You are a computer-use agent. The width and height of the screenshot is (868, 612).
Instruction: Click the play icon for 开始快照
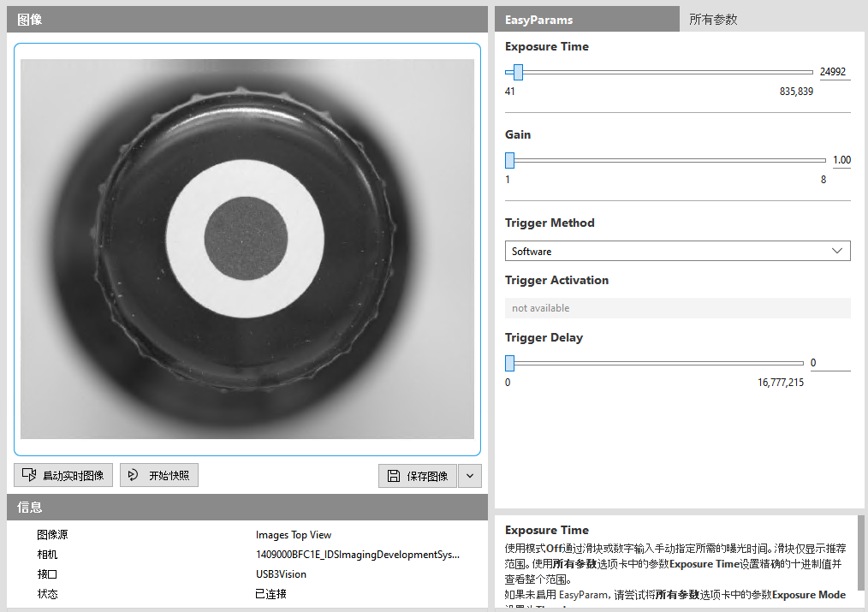point(133,475)
